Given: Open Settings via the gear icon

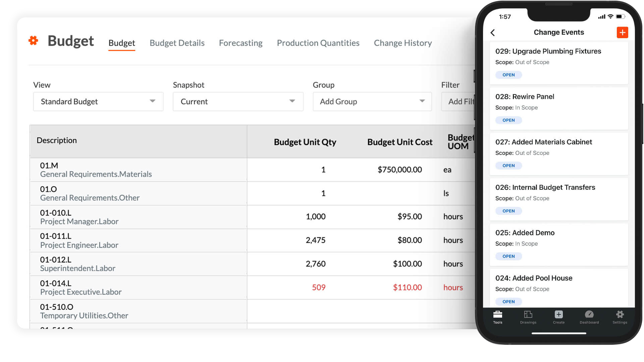Looking at the screenshot, I should tap(620, 315).
